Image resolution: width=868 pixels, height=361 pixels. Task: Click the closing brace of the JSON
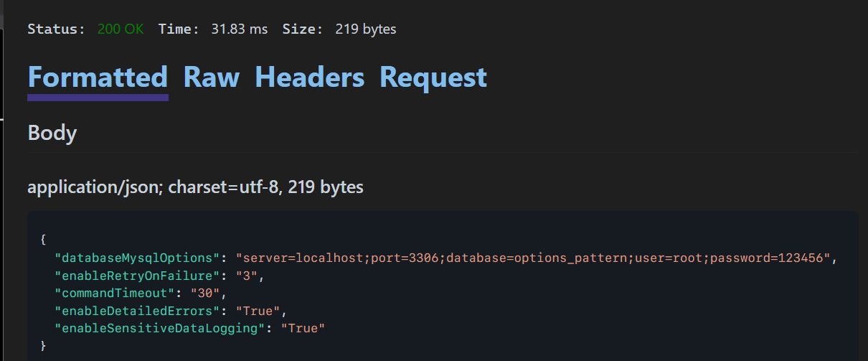coord(44,346)
